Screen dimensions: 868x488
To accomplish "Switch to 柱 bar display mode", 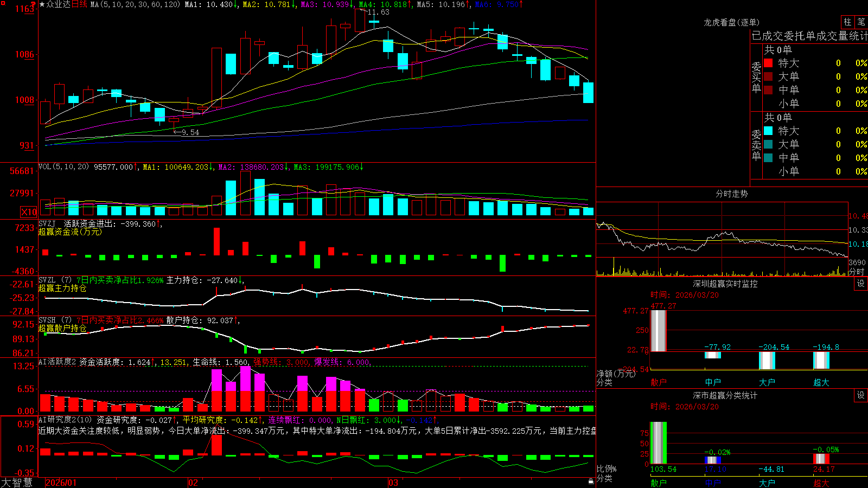I will (847, 22).
